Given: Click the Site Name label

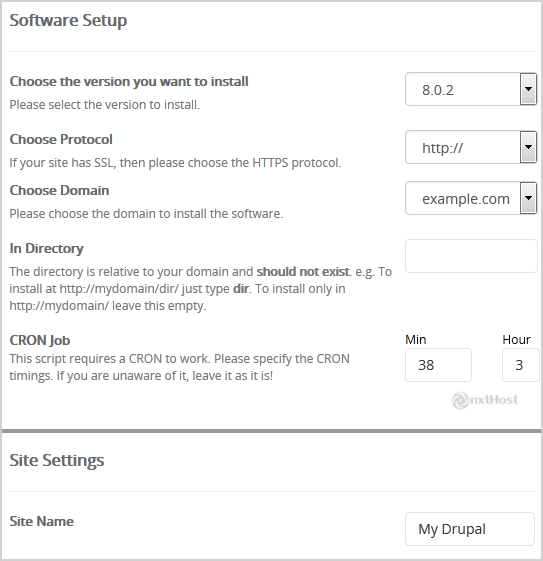Looking at the screenshot, I should pos(41,521).
